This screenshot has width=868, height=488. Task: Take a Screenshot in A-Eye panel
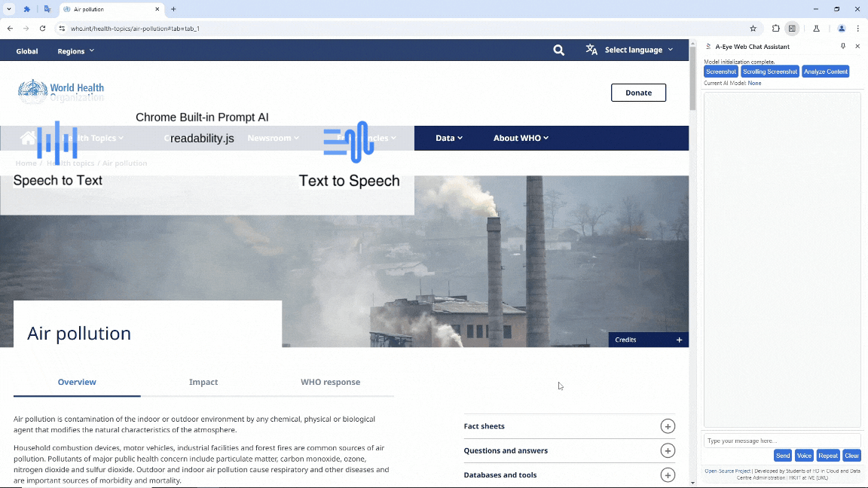721,72
